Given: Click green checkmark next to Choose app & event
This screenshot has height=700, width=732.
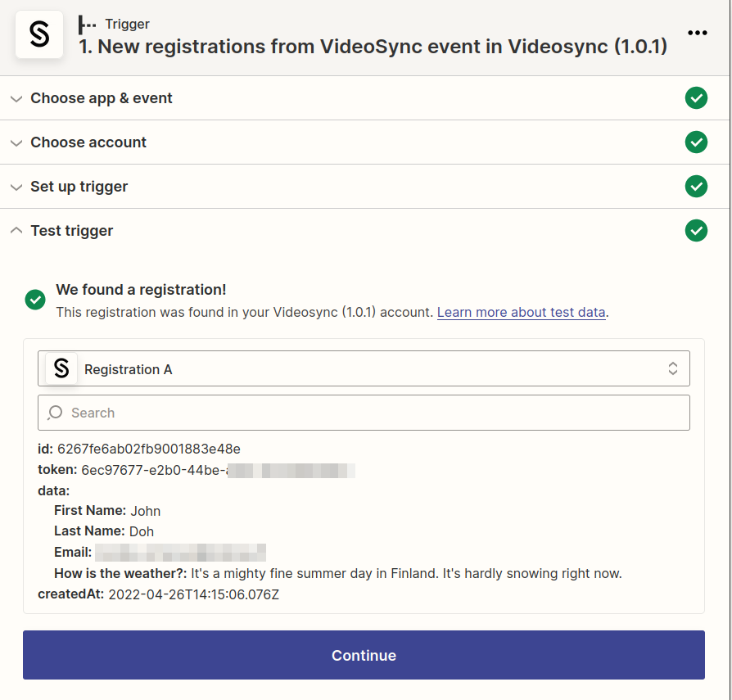Looking at the screenshot, I should pyautogui.click(x=696, y=98).
